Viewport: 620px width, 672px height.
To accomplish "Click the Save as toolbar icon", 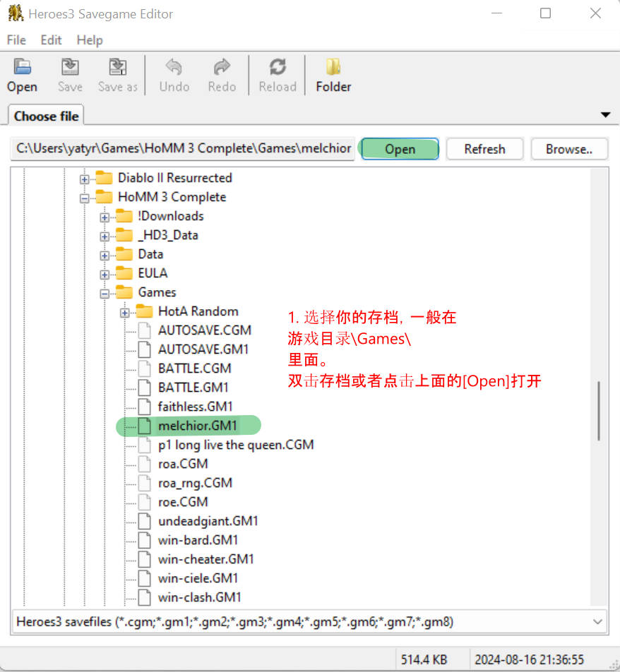I will [x=117, y=67].
